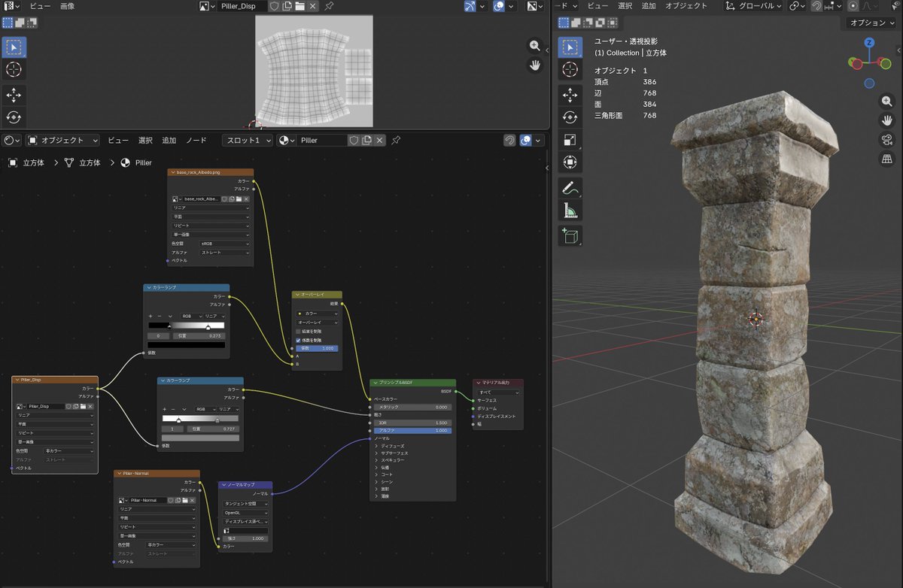The height and width of the screenshot is (588, 903).
Task: Pin the Piller material with the pin icon
Action: pos(395,141)
